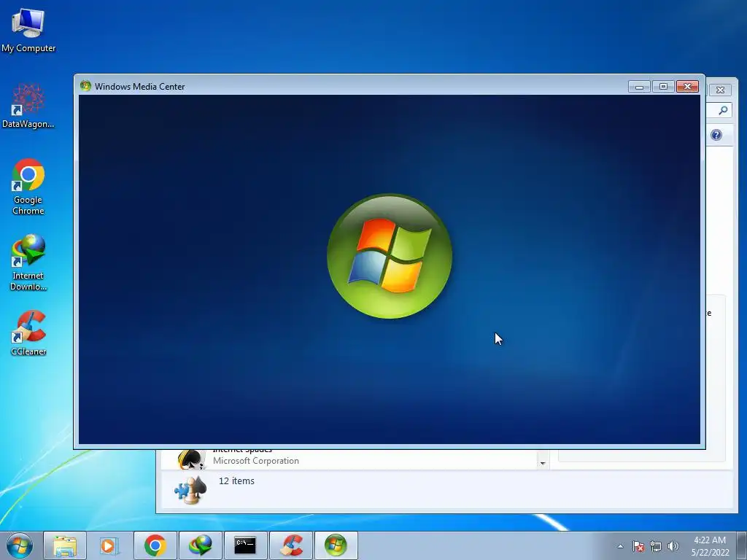Screen dimensions: 747x560
Task: Open the Action Center flag icon
Action: tap(638, 546)
